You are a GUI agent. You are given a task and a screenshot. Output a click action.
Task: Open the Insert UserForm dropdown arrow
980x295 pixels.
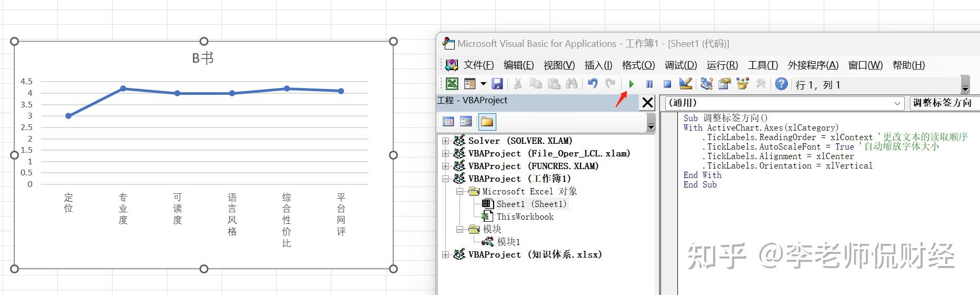(x=483, y=84)
